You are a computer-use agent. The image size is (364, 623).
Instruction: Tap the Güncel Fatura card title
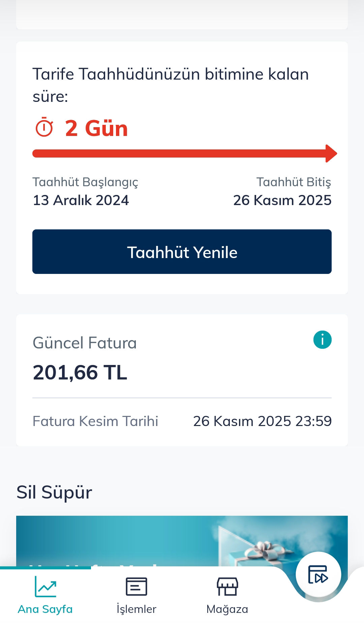pos(85,343)
